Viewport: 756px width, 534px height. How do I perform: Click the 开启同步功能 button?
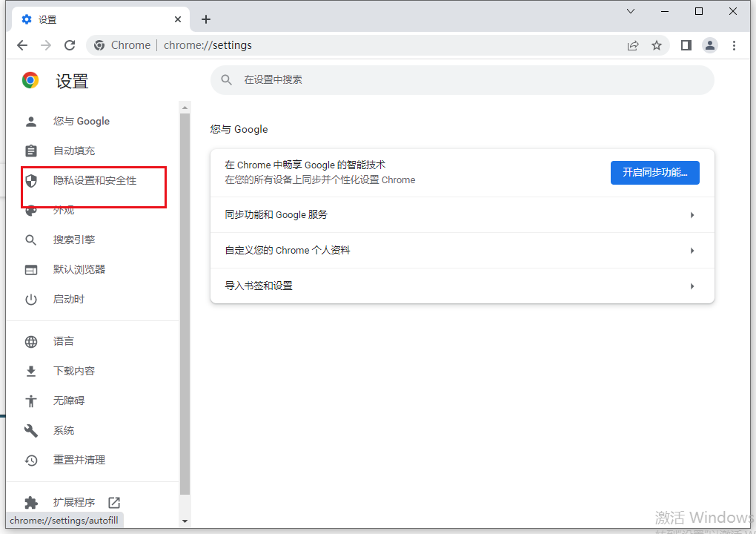point(654,173)
